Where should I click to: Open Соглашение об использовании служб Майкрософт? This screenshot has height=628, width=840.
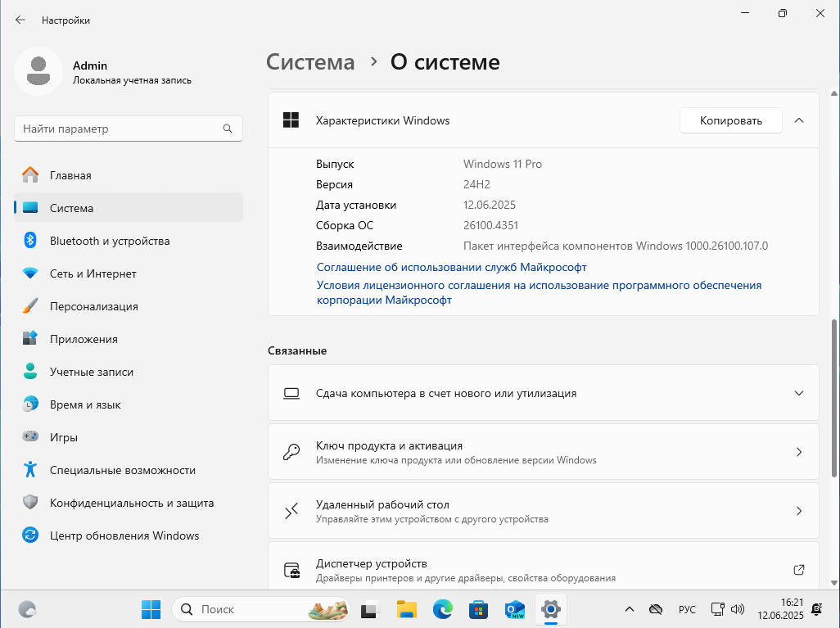point(451,267)
